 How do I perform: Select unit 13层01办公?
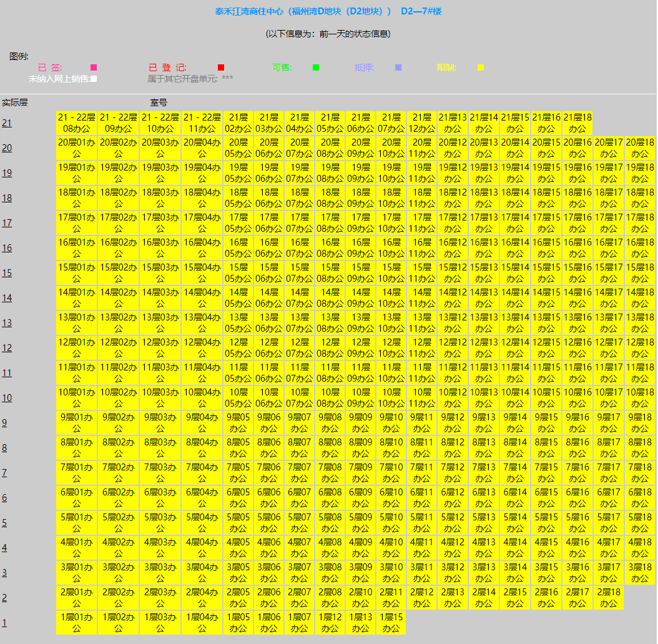click(76, 323)
